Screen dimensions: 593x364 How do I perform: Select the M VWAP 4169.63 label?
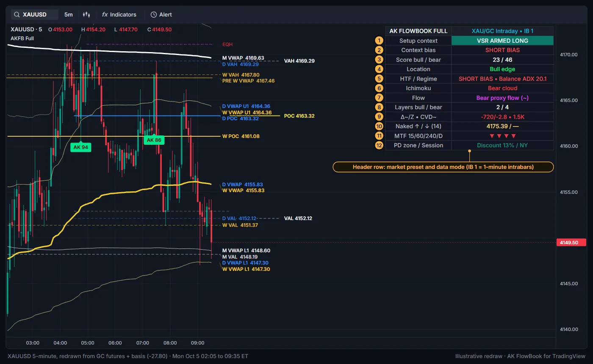[x=243, y=58]
